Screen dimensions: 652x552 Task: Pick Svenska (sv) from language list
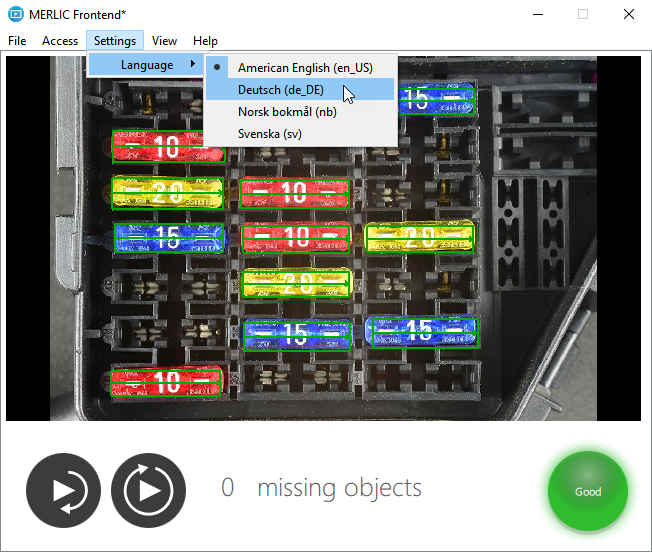coord(269,133)
